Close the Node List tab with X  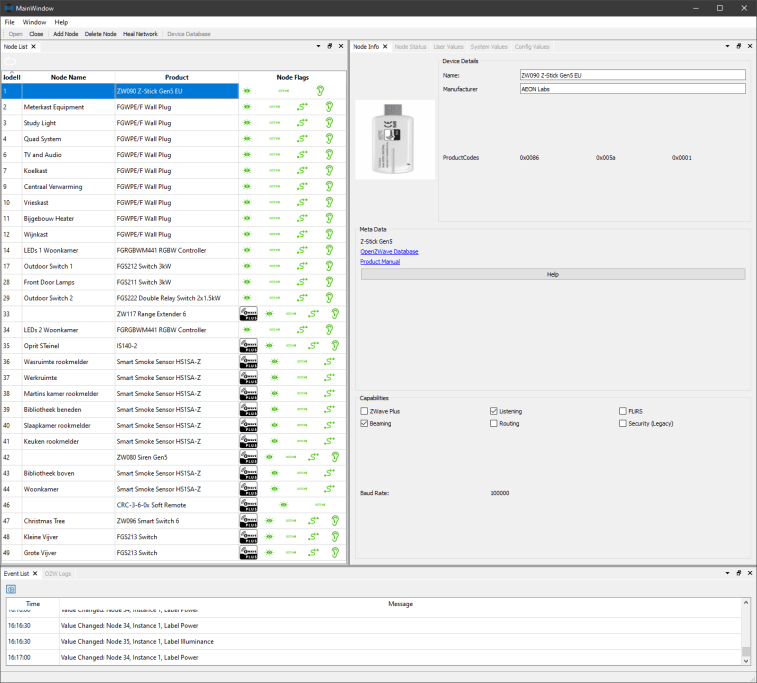pos(33,46)
